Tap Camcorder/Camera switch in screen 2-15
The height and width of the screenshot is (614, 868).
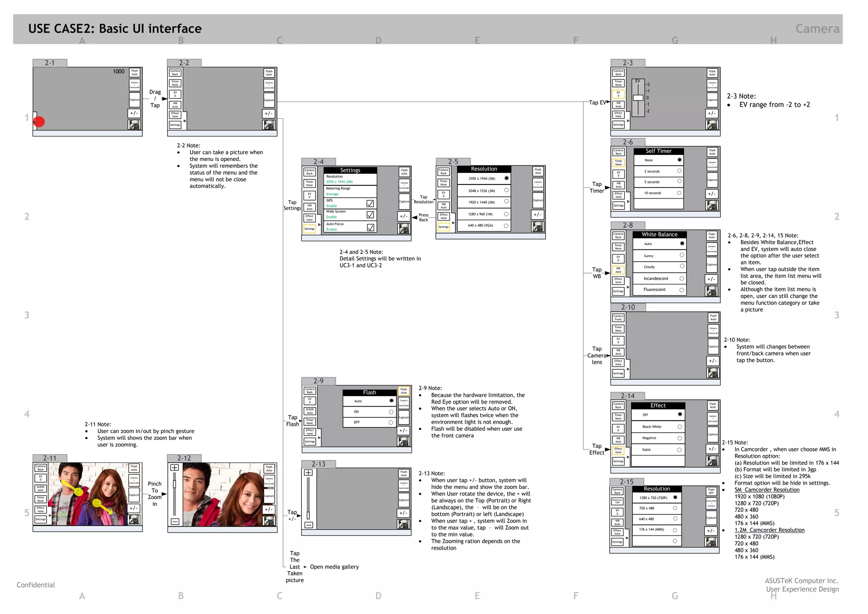pos(711,503)
